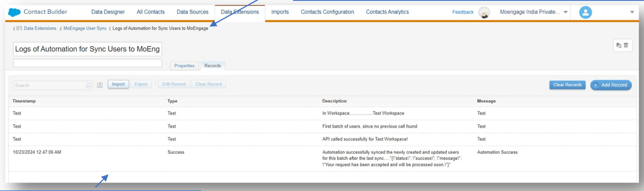This screenshot has height=191, width=644.
Task: Click the Message column header
Action: coord(486,101)
